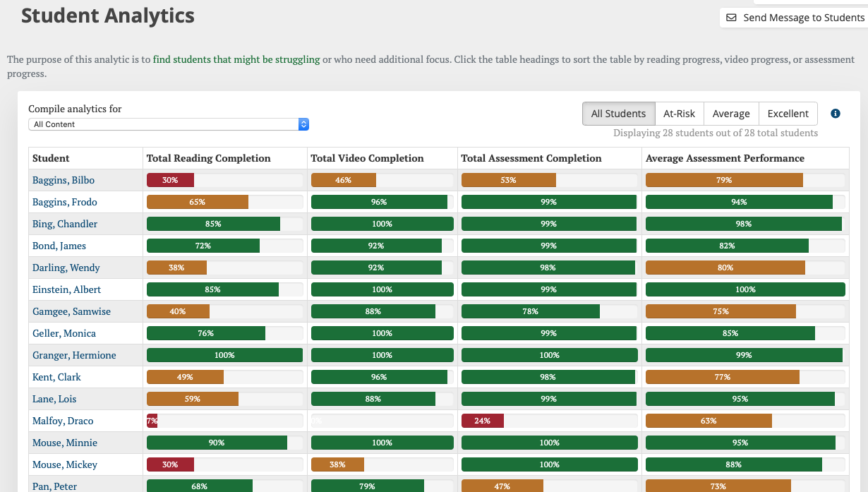Click the Student Analytics page title
This screenshot has width=868, height=492.
tap(108, 15)
